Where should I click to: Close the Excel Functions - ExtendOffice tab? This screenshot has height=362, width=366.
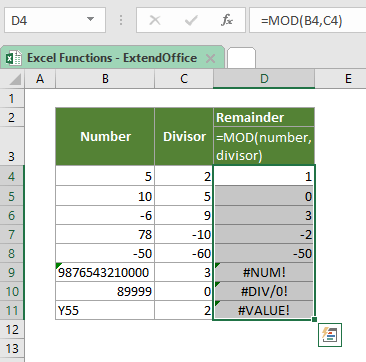click(x=210, y=59)
